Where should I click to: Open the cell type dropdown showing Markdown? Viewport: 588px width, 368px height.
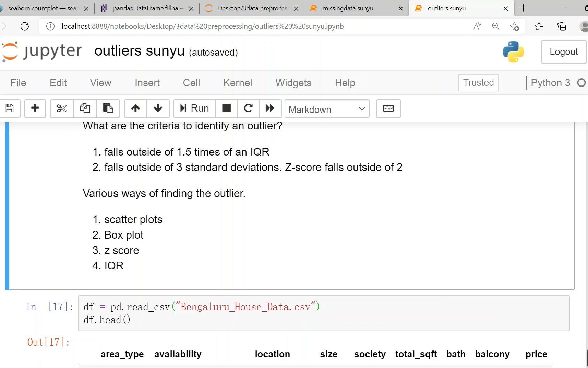point(326,109)
